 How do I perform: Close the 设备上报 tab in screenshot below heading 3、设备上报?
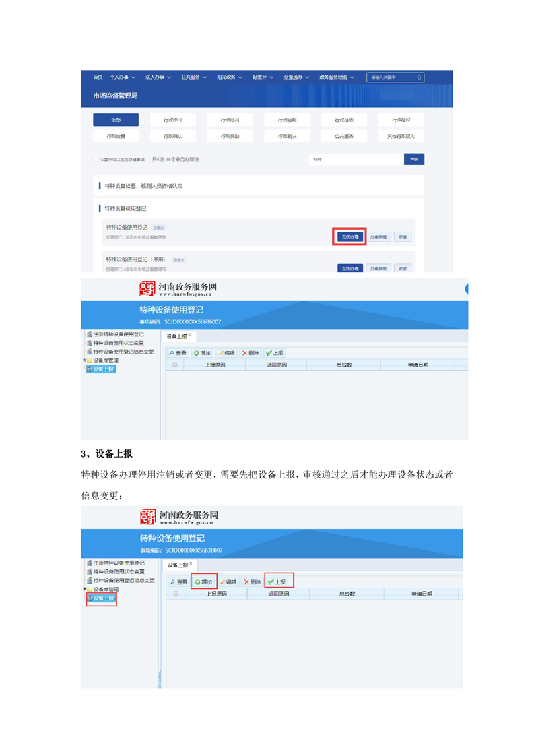point(191,563)
